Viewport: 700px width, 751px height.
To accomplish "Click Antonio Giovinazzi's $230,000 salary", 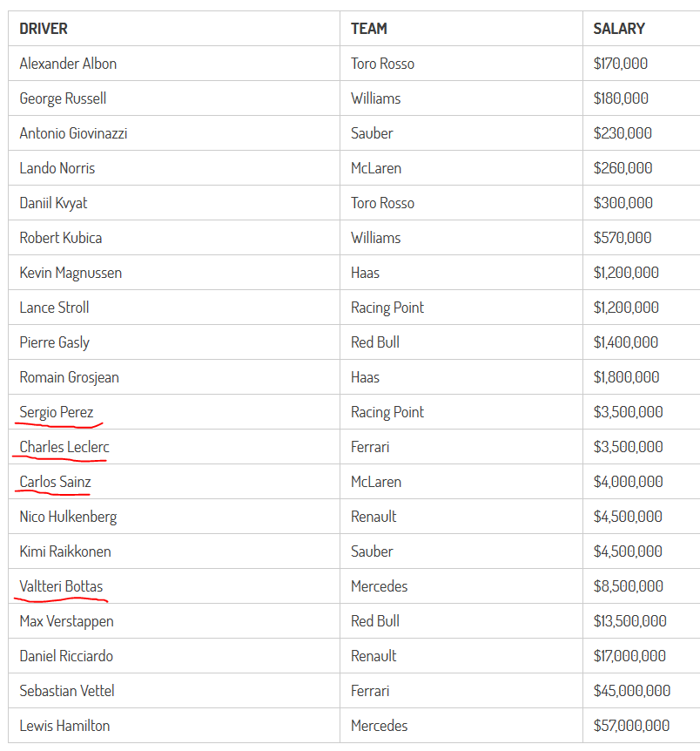I will click(623, 133).
